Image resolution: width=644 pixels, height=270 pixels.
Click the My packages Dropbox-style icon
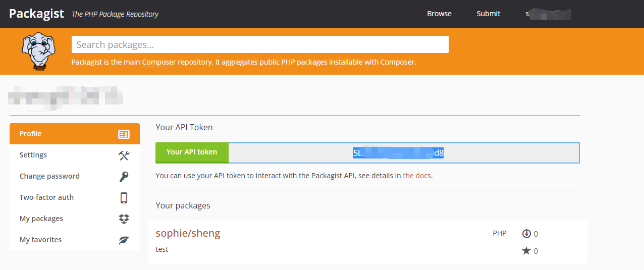click(124, 219)
